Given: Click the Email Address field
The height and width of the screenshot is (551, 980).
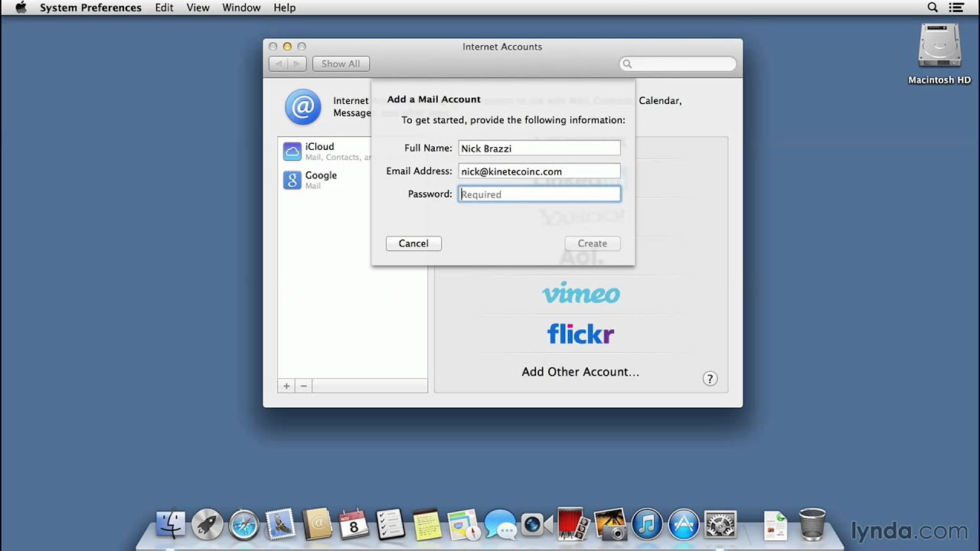Looking at the screenshot, I should point(539,171).
